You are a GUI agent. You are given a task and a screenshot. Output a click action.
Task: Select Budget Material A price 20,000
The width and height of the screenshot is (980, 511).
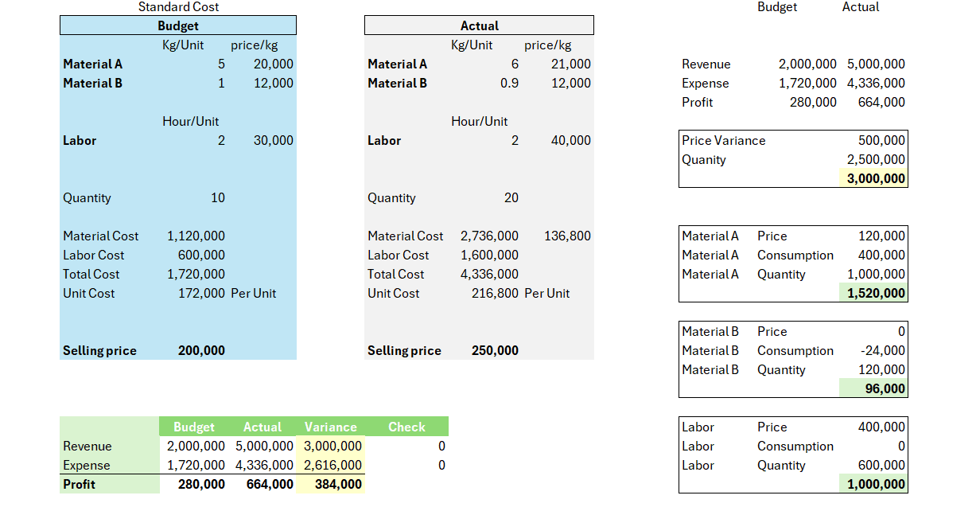pyautogui.click(x=273, y=64)
